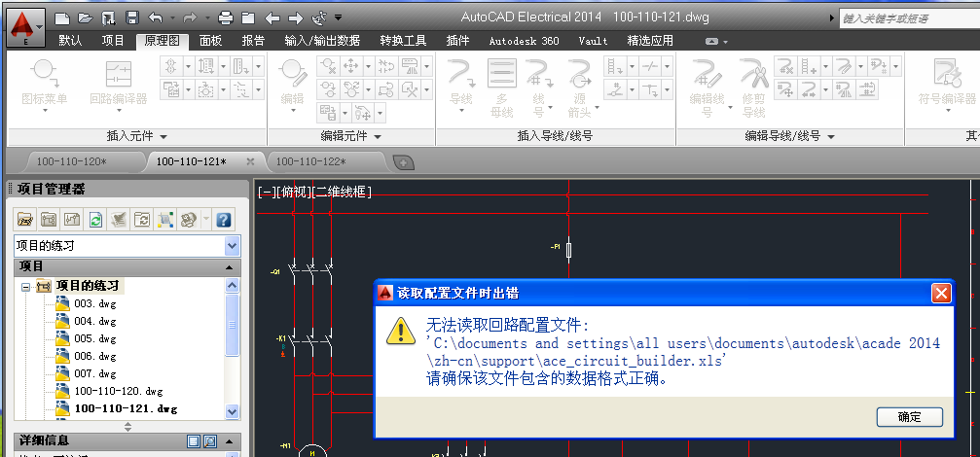
Task: Click the Project Manager help icon
Action: pos(223,220)
